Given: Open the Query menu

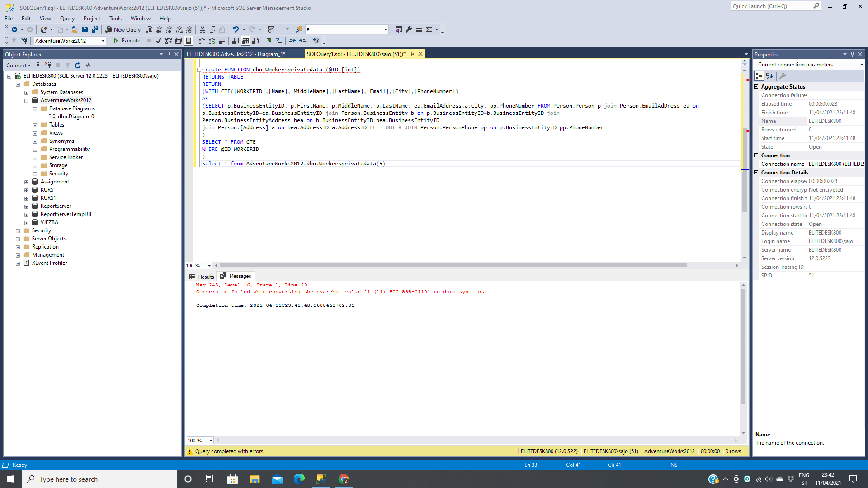Looking at the screenshot, I should click(x=67, y=19).
